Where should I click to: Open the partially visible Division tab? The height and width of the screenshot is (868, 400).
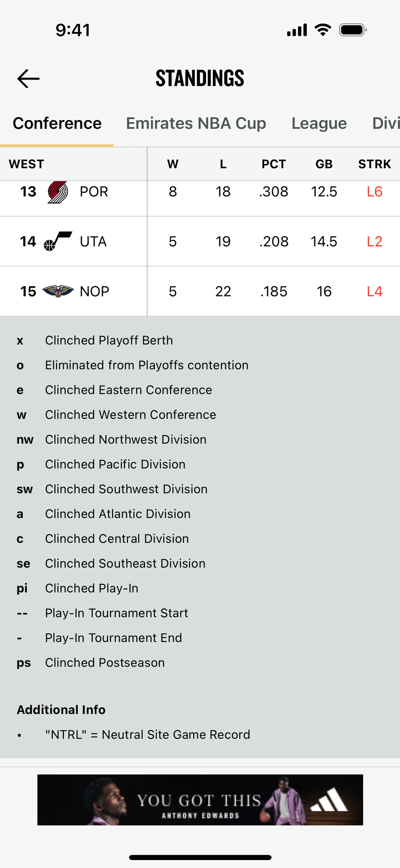[x=386, y=123]
